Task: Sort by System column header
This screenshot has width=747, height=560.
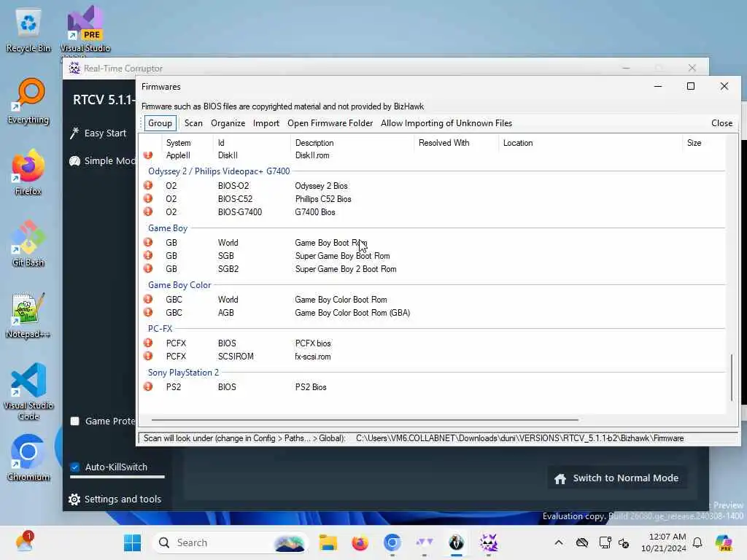Action: pos(178,143)
